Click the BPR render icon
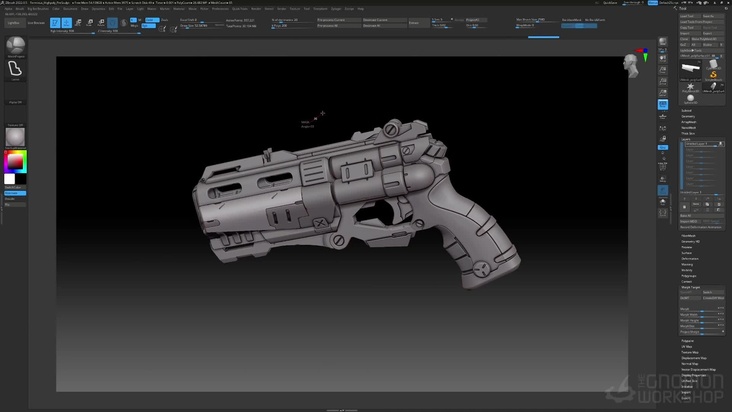Image resolution: width=732 pixels, height=412 pixels. [x=663, y=42]
